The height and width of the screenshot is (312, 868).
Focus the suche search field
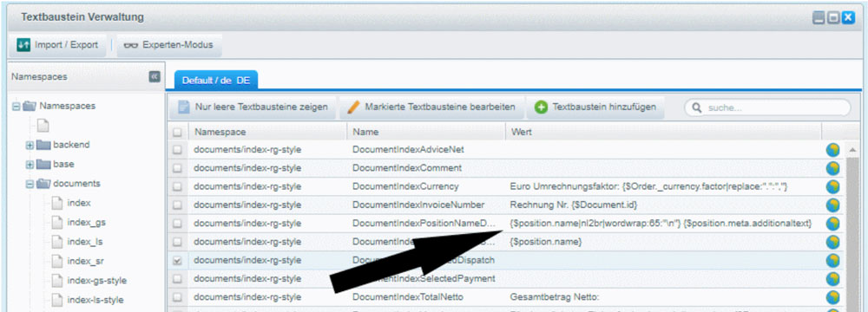(x=767, y=107)
